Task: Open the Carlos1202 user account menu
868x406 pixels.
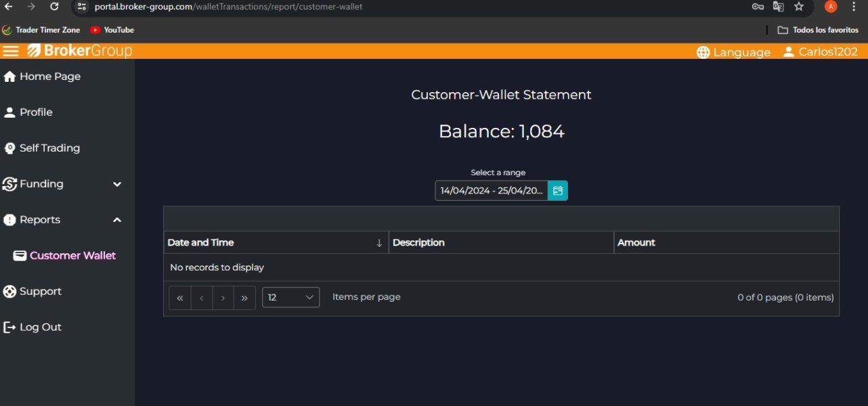Action: pos(821,52)
